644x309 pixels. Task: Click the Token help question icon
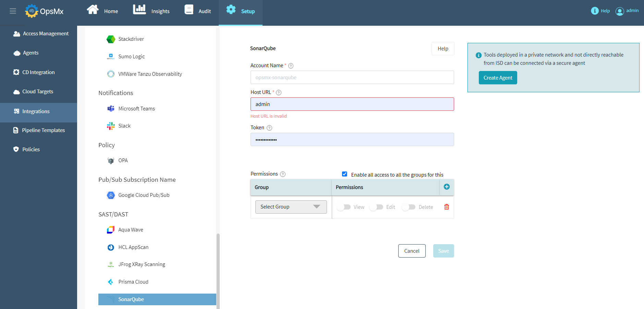[x=269, y=128]
